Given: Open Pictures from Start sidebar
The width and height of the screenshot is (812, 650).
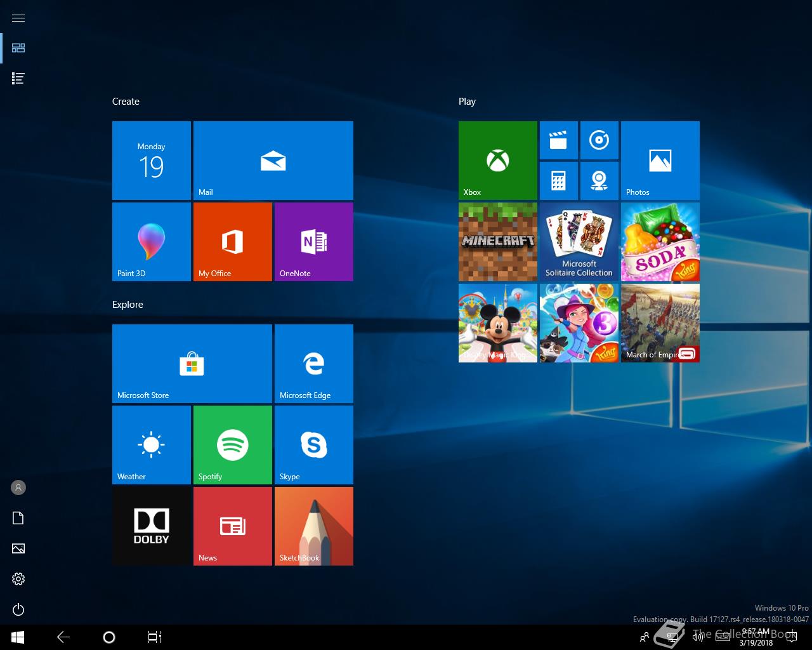Looking at the screenshot, I should tap(18, 548).
